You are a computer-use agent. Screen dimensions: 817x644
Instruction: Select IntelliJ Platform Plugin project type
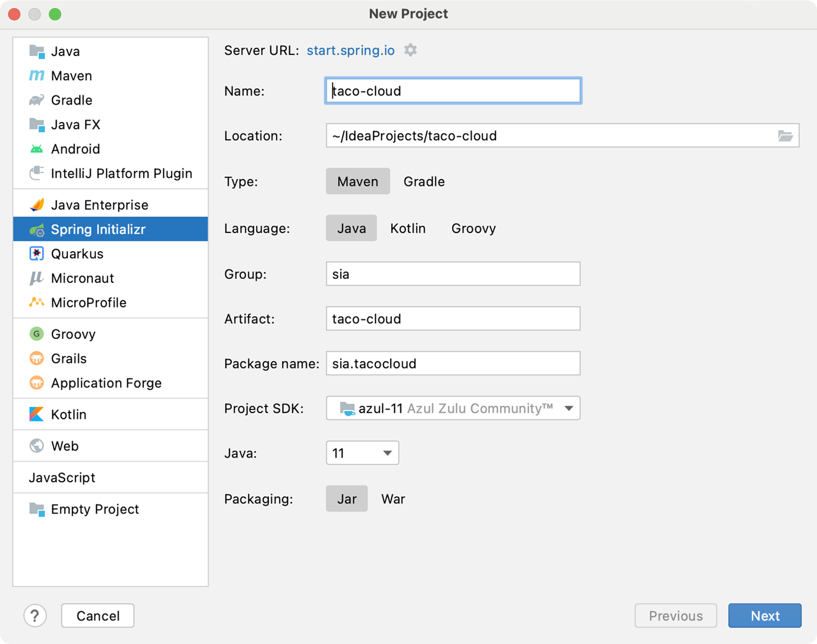(x=111, y=173)
